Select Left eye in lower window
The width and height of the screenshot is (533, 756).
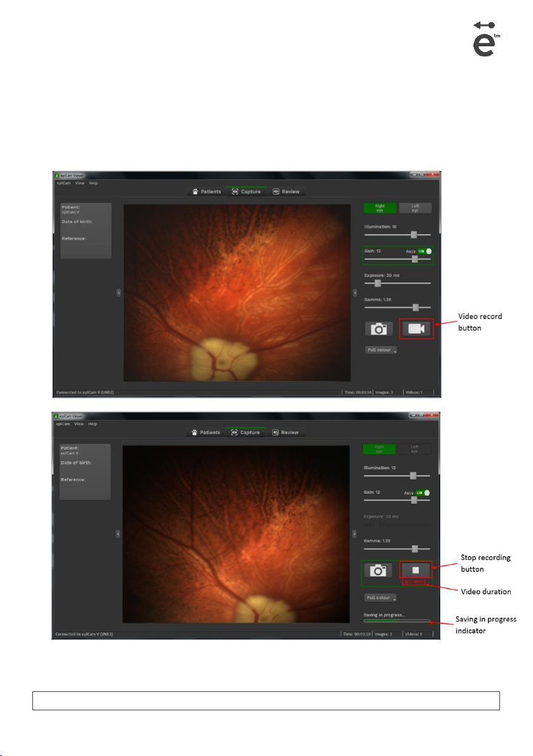pyautogui.click(x=414, y=449)
